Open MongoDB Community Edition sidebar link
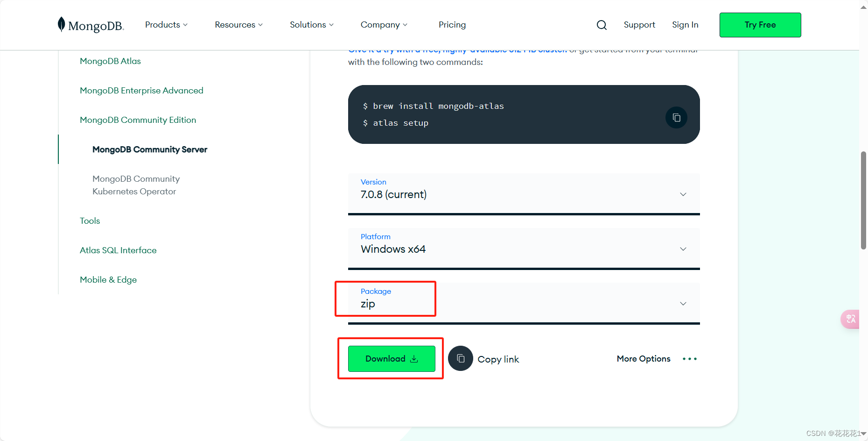This screenshot has width=868, height=441. pyautogui.click(x=138, y=120)
